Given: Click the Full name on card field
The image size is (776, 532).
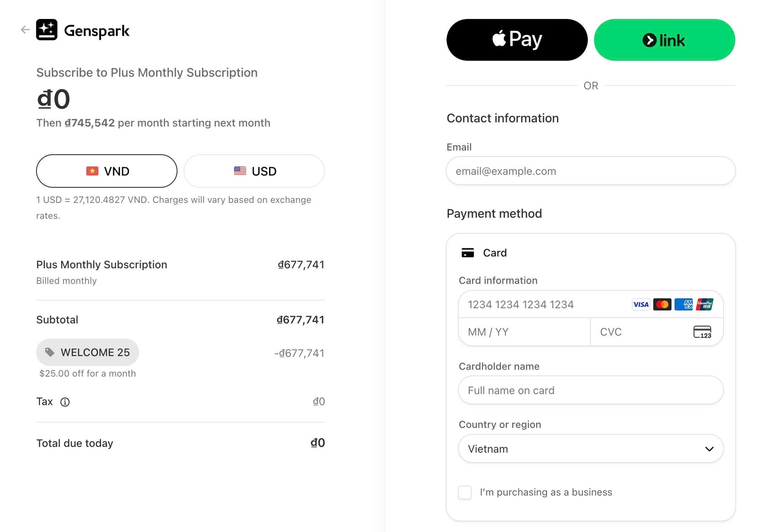Looking at the screenshot, I should 591,390.
